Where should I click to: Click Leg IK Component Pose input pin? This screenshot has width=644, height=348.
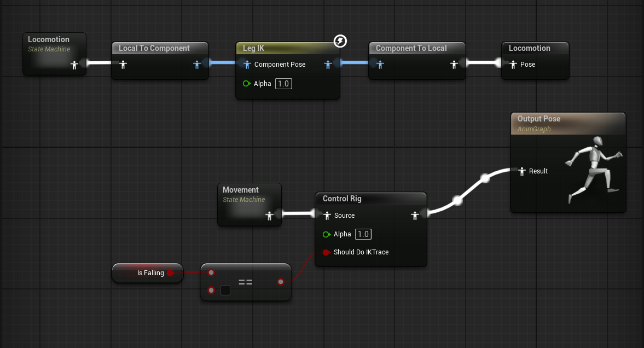[247, 65]
